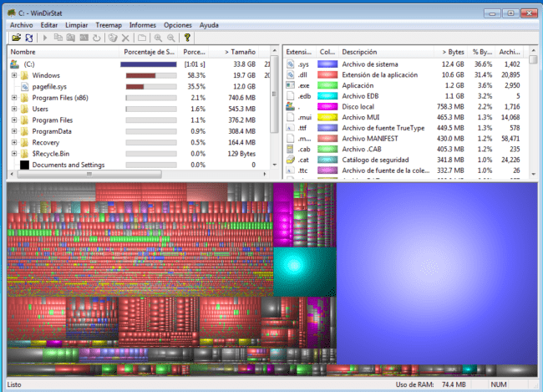
Task: Select pagefile.sys in the directory tree
Action: [x=51, y=86]
